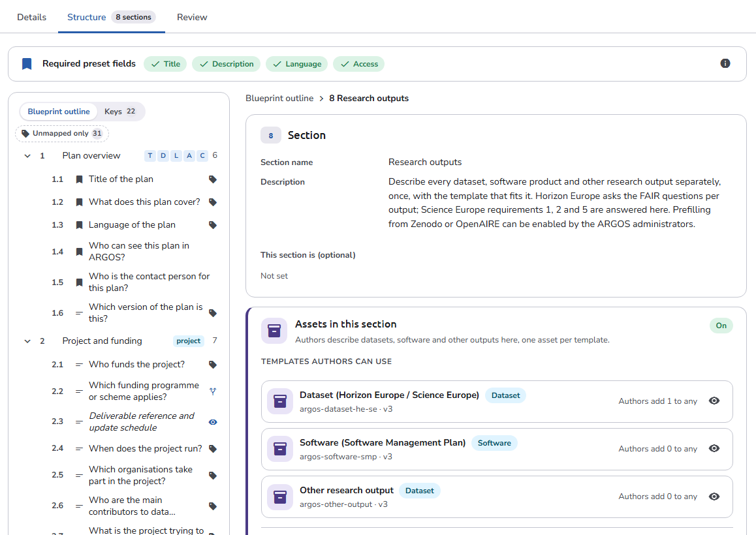The width and height of the screenshot is (756, 535).
Task: Click tag icon for Which organisations take part
Action: (x=213, y=476)
